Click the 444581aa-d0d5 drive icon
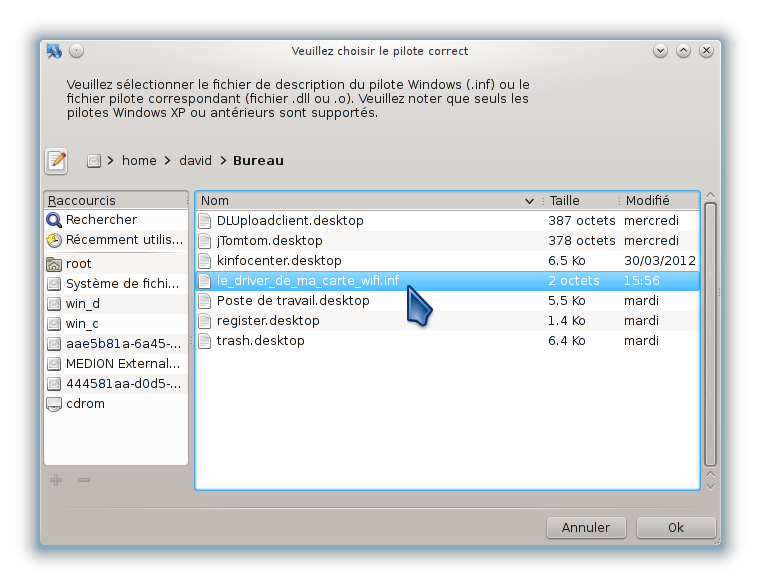The height and width of the screenshot is (585, 761). (x=54, y=384)
